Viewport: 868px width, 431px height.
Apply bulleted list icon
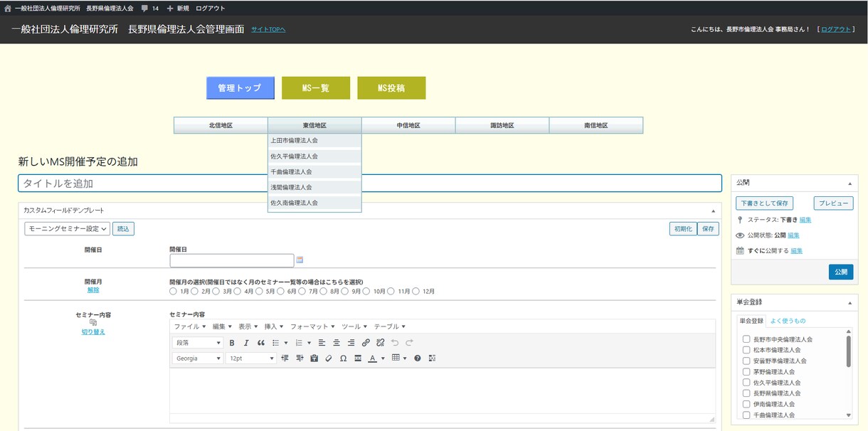coord(276,343)
